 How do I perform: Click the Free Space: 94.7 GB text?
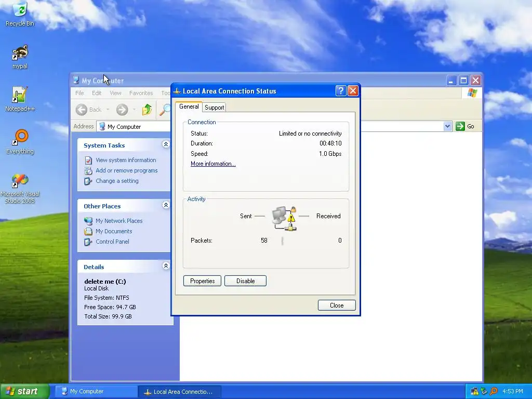(x=110, y=307)
